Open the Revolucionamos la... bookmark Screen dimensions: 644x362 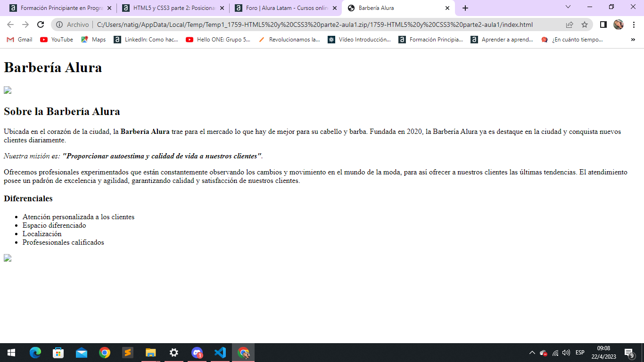pyautogui.click(x=289, y=40)
